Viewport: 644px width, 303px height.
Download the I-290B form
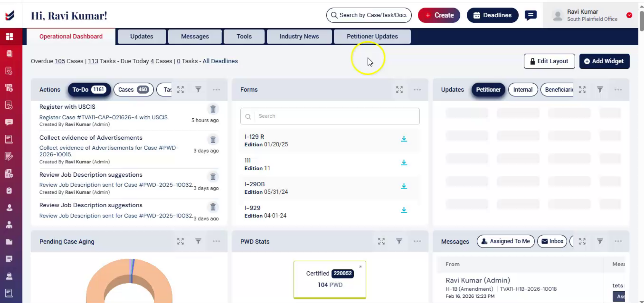(404, 186)
